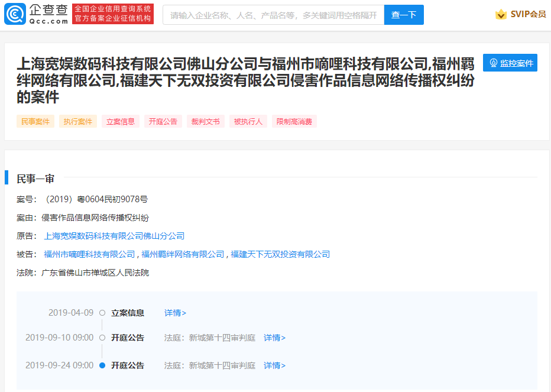This screenshot has height=392, width=551.
Task: Select the 被执行人 tag
Action: [248, 121]
